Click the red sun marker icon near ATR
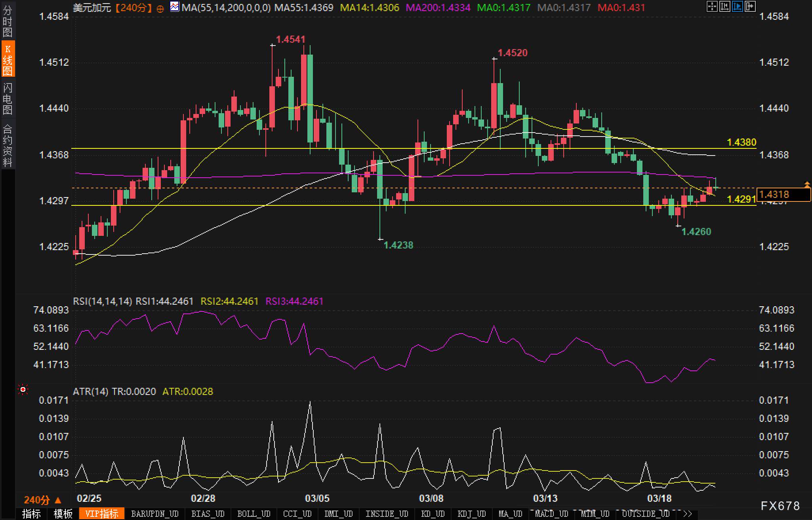 [23, 390]
